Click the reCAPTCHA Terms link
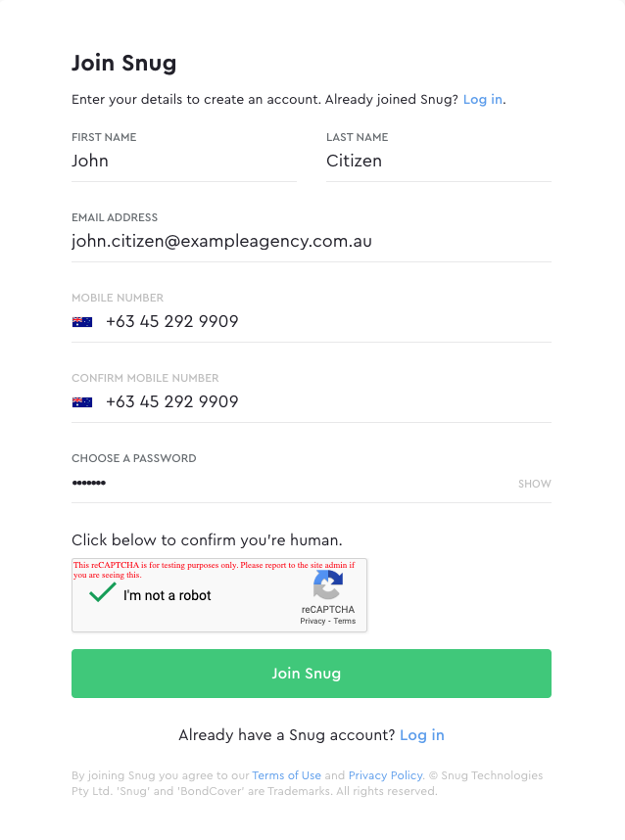Image resolution: width=625 pixels, height=840 pixels. (345, 621)
